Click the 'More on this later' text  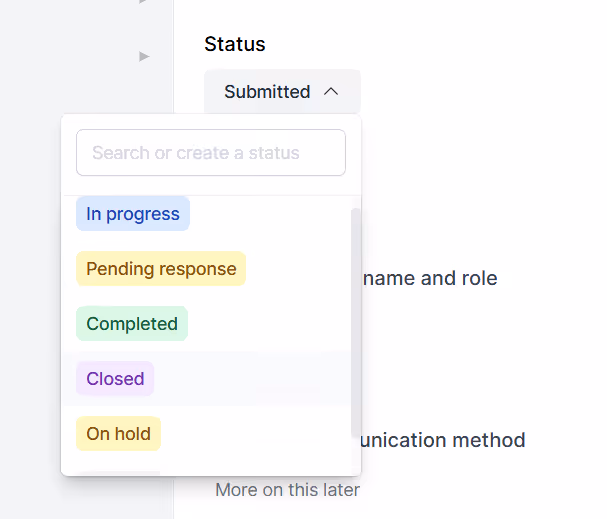287,490
